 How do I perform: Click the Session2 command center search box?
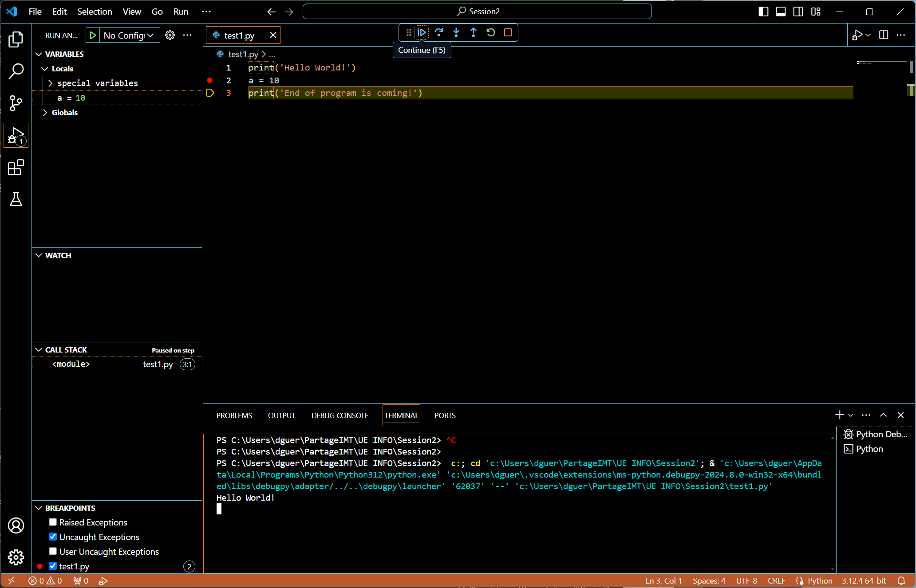coord(477,12)
